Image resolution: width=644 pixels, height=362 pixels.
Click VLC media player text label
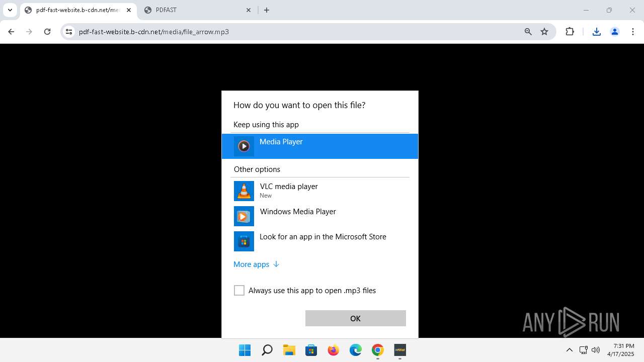pyautogui.click(x=289, y=187)
